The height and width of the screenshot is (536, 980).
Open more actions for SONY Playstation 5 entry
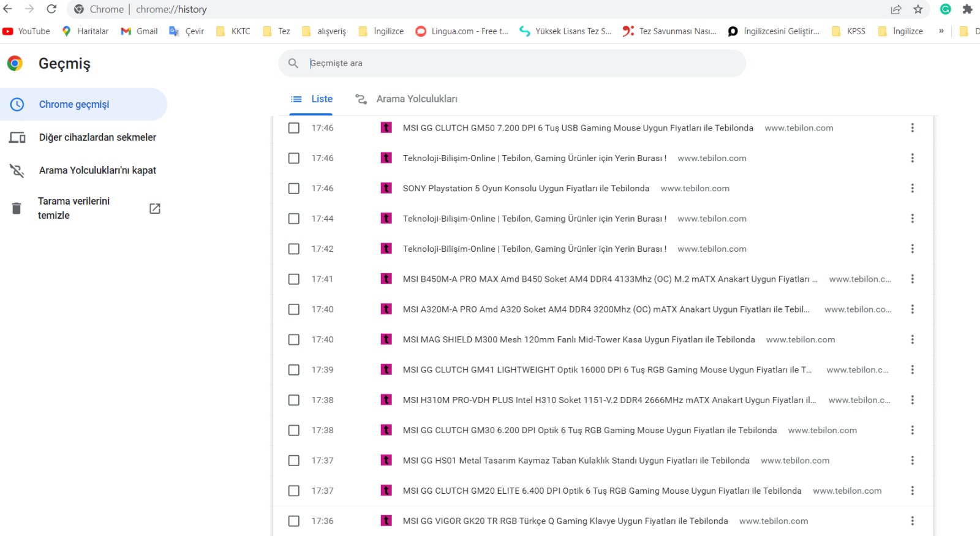point(912,188)
